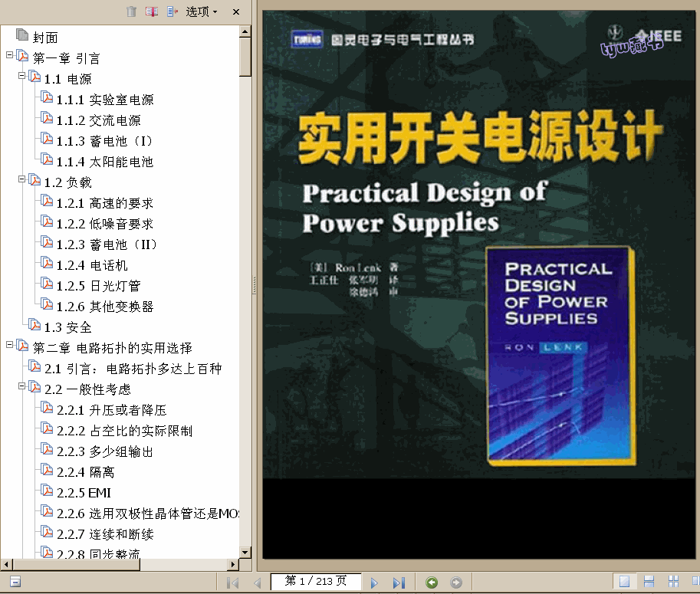Click the new bookmark icon in bookmarks panel

tap(152, 11)
